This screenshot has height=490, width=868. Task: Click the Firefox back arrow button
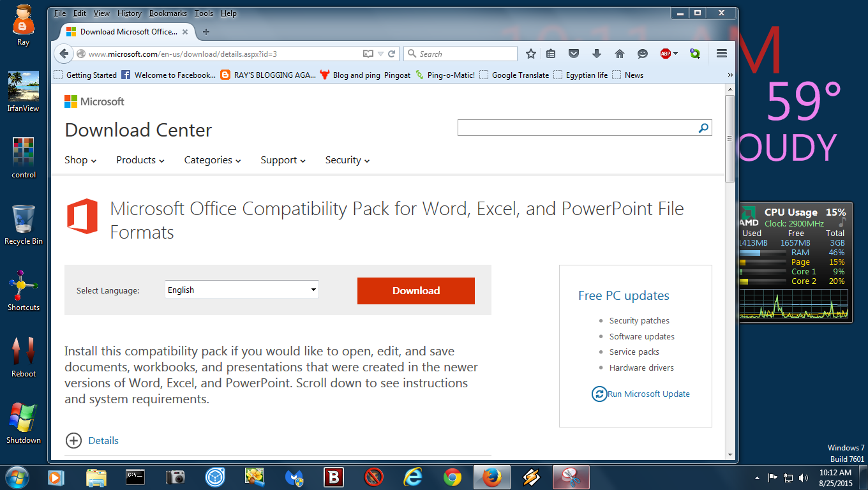pyautogui.click(x=63, y=54)
